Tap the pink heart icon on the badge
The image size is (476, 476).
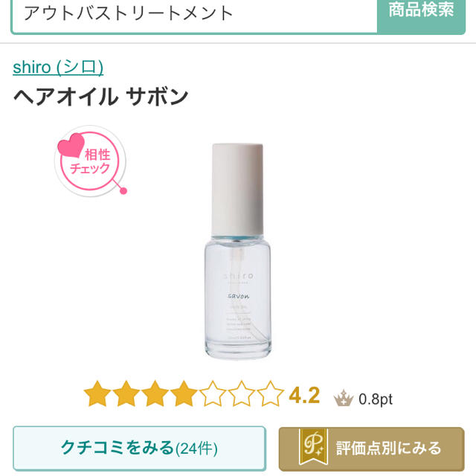point(71,145)
